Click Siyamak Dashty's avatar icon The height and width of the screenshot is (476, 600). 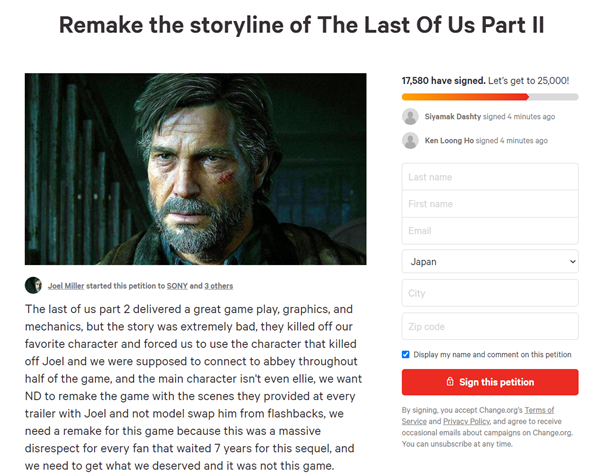(410, 117)
